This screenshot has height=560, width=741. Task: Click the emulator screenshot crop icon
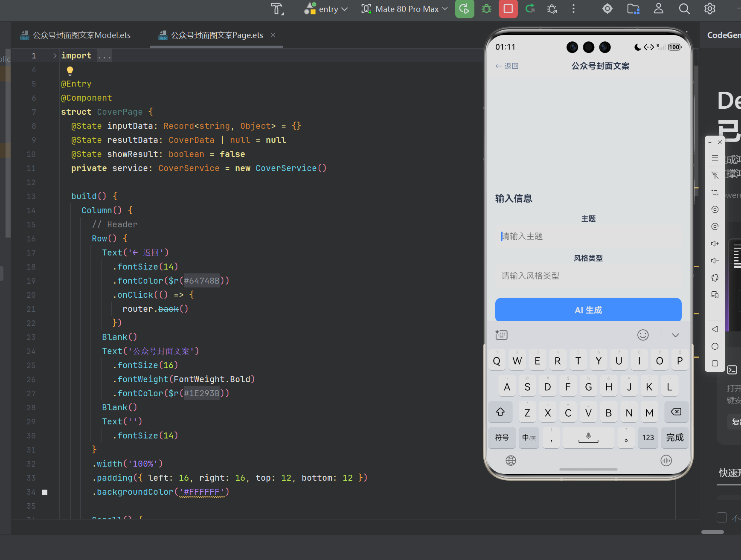(x=715, y=192)
